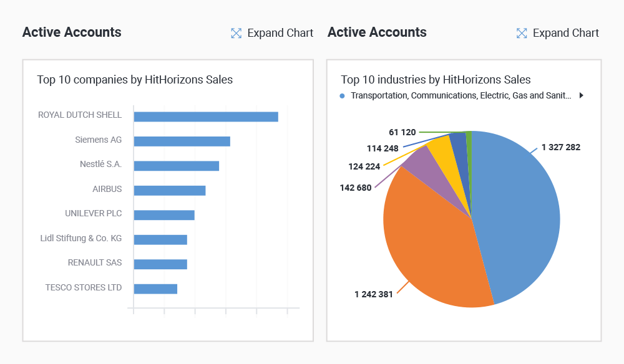The image size is (624, 364).
Task: Click the Active Accounts heading above companies chart
Action: coord(72,32)
